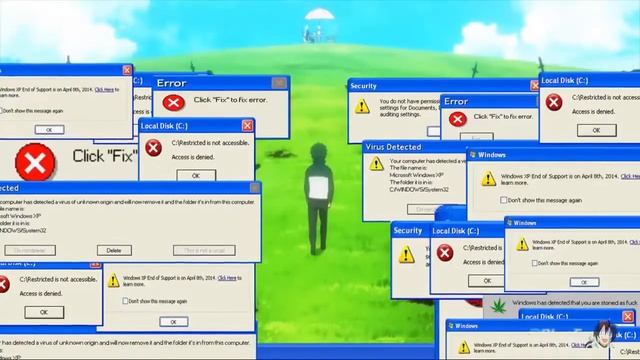The height and width of the screenshot is (360, 640).
Task: Click red X icon in Error dialog with greyed close button
Action: pos(173,103)
